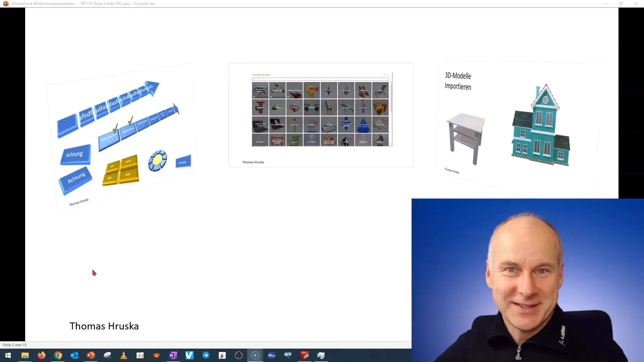The image size is (644, 362).
Task: Open Outlook from the taskbar
Action: (74, 355)
